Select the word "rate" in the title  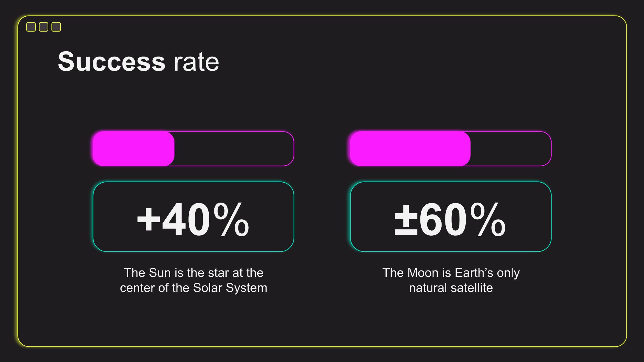(196, 62)
